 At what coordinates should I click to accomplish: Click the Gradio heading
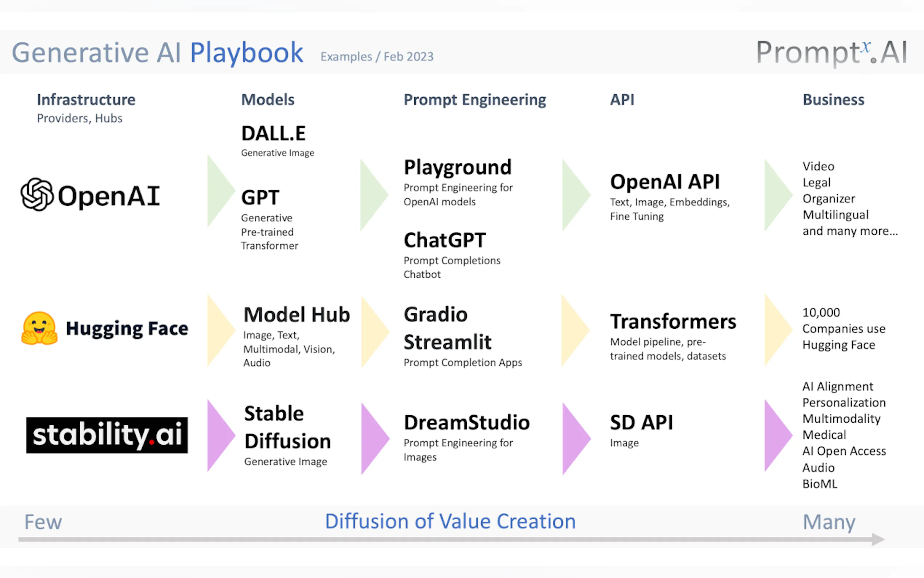pyautogui.click(x=435, y=314)
